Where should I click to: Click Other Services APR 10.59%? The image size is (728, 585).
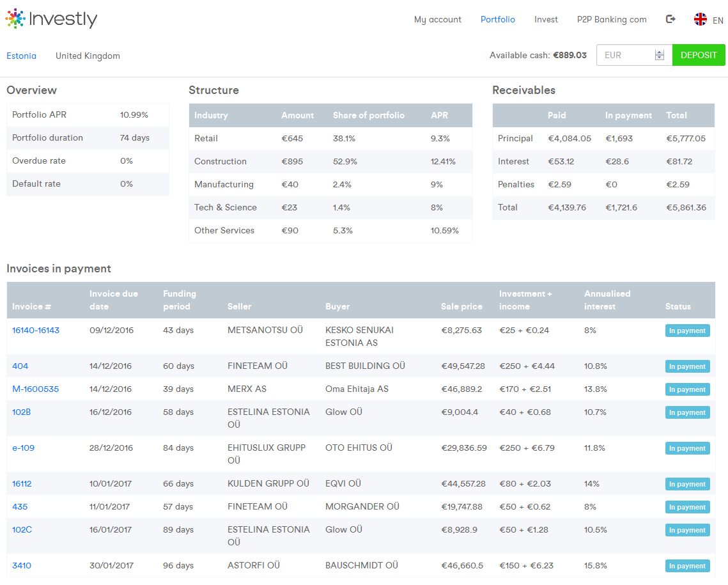pyautogui.click(x=444, y=231)
